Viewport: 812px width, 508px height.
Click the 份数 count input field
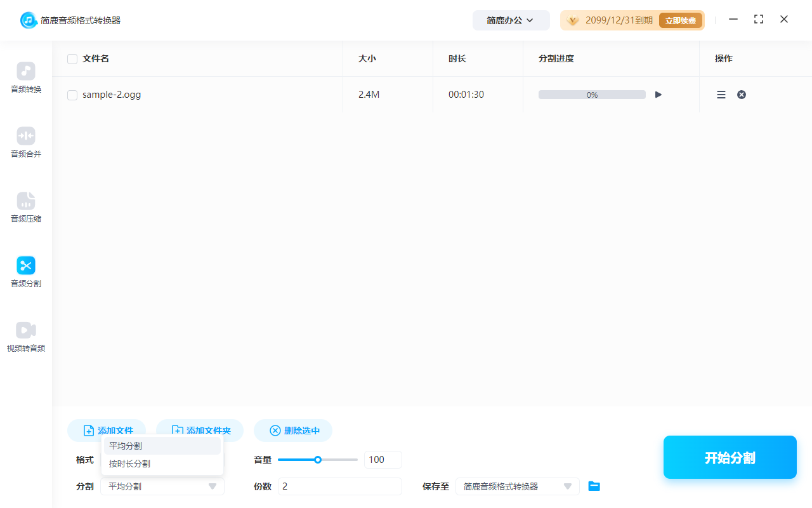click(339, 486)
